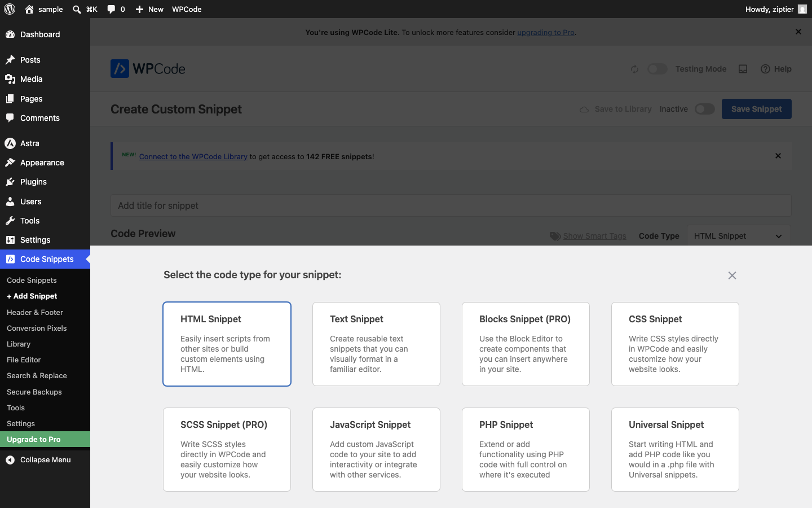The width and height of the screenshot is (812, 508).
Task: Open the inbox notifications icon
Action: pyautogui.click(x=743, y=69)
